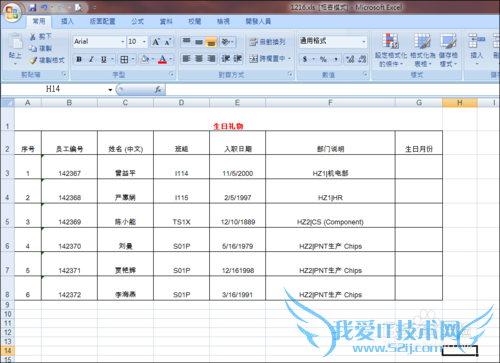Image resolution: width=500 pixels, height=363 pixels.
Task: Customize Quick Access Toolbar dropdown arrow
Action: coord(94,7)
